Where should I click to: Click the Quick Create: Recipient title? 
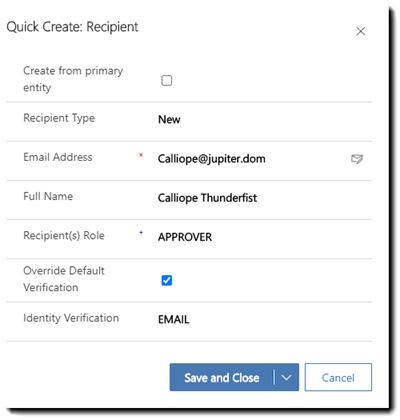click(72, 27)
